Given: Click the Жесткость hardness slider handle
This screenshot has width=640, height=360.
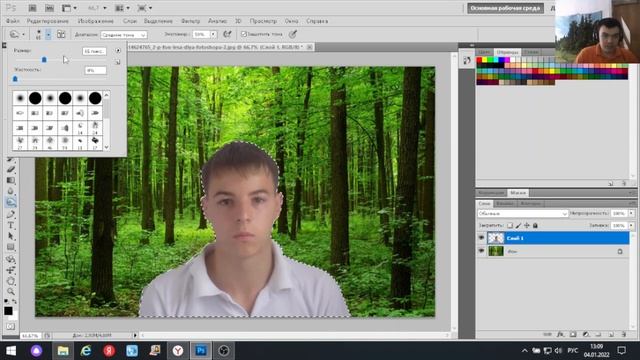Looking at the screenshot, I should (15, 79).
